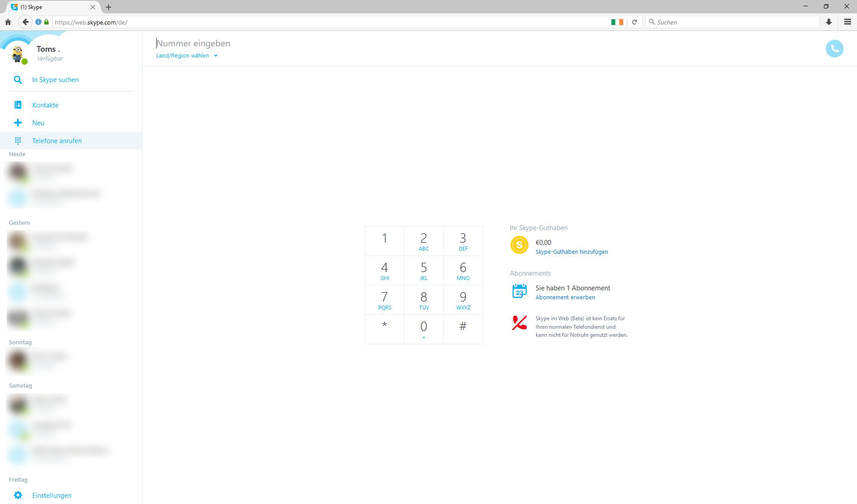Viewport: 857px width, 504px height.
Task: Dial digit 5 JKL on the keypad
Action: coord(424,270)
